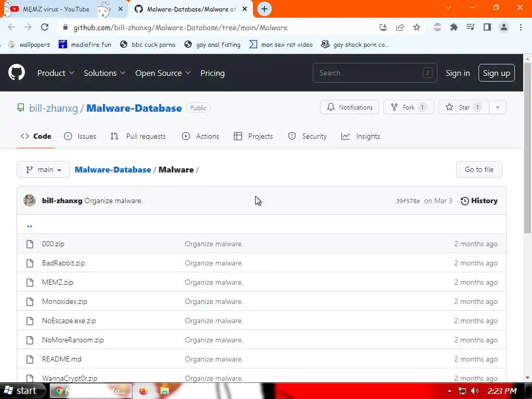Expand the Product menu
Screen dimensions: 532x399
pyautogui.click(x=56, y=73)
